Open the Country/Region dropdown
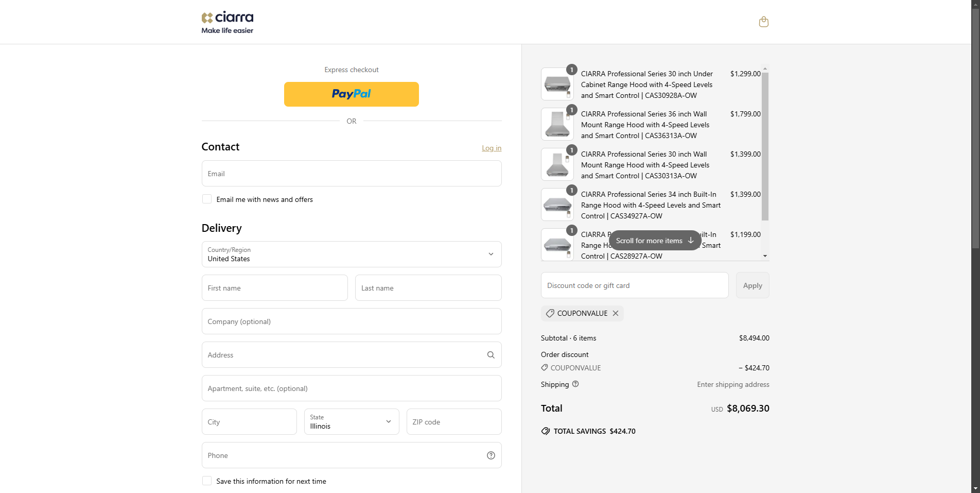 click(x=352, y=254)
